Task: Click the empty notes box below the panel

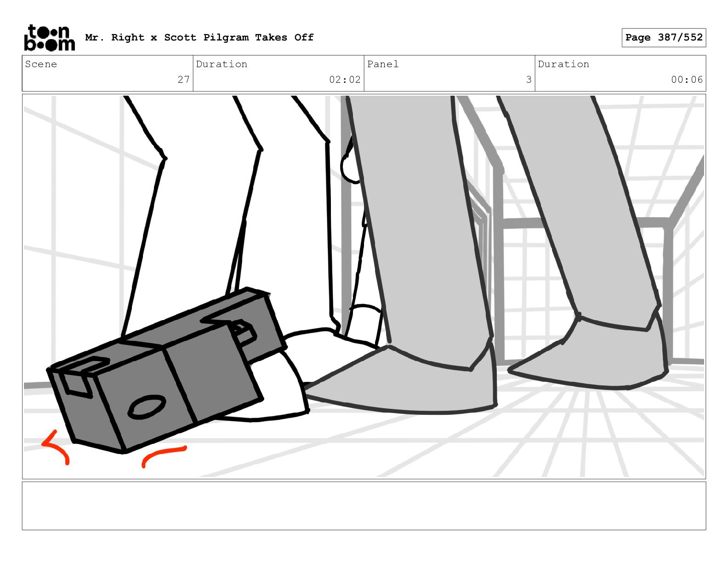Action: [x=364, y=506]
